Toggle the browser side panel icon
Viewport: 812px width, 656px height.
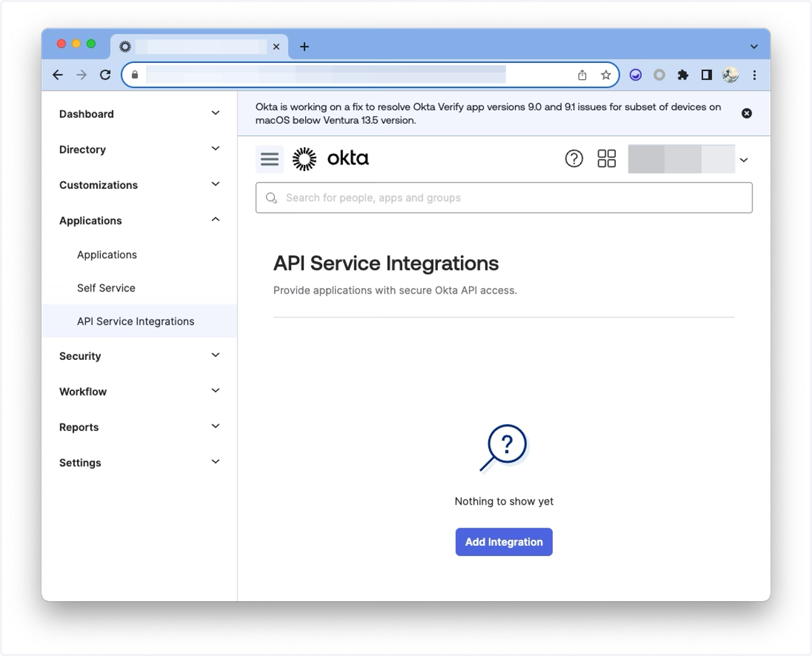tap(706, 75)
